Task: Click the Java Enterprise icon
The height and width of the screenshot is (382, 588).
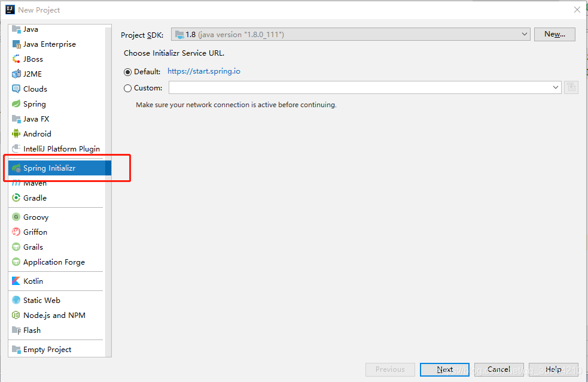Action: pyautogui.click(x=16, y=44)
